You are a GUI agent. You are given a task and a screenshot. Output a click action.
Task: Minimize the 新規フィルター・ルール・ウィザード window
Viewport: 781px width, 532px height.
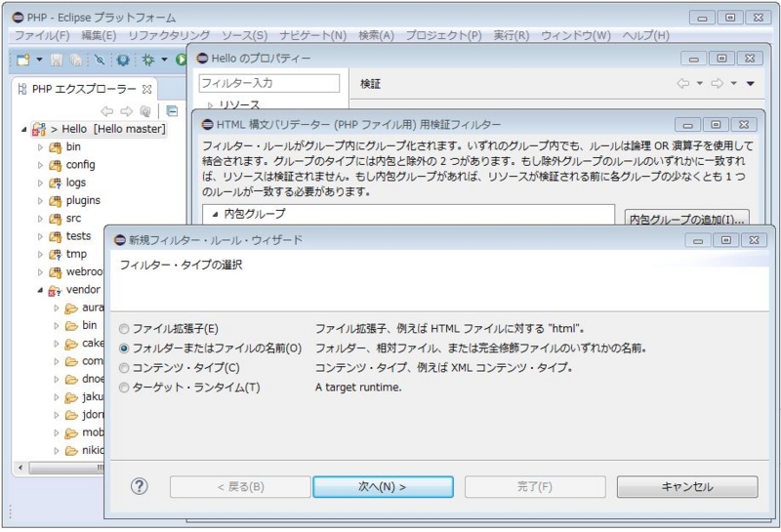[698, 240]
